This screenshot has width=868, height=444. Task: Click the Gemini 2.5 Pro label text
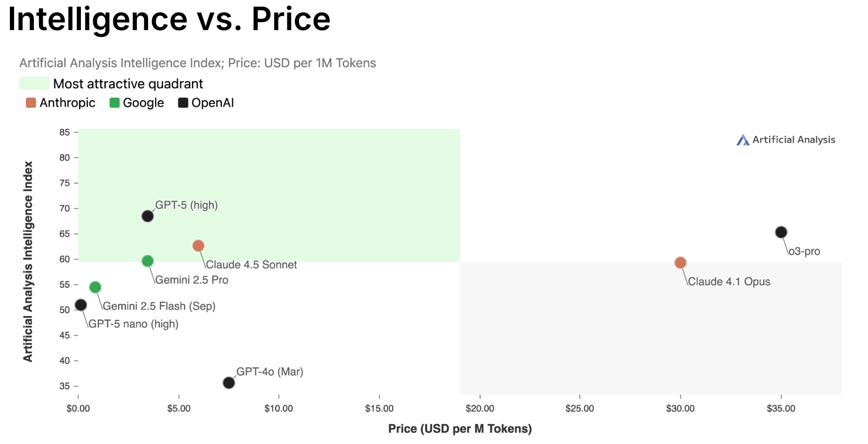192,280
